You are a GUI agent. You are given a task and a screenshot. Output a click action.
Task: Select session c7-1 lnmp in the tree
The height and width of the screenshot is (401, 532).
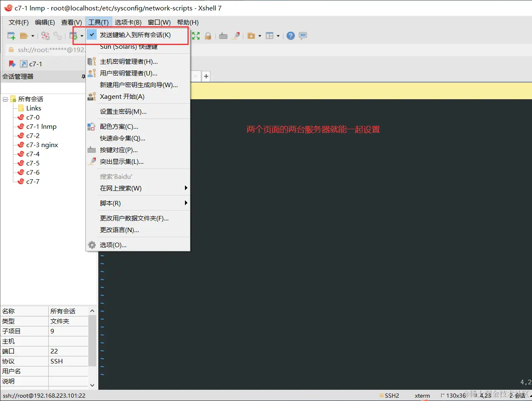pos(41,127)
